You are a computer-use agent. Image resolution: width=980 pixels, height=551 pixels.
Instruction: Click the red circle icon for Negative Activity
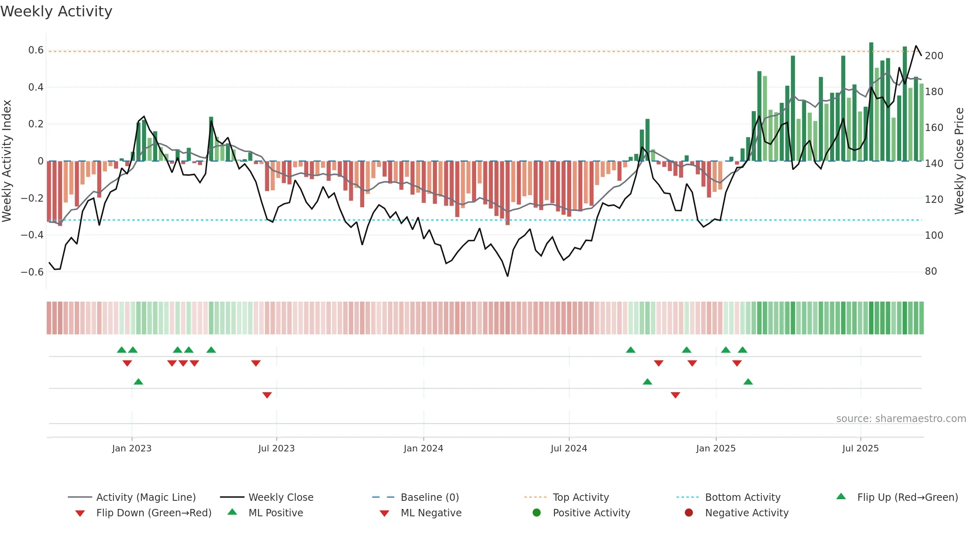click(x=689, y=513)
